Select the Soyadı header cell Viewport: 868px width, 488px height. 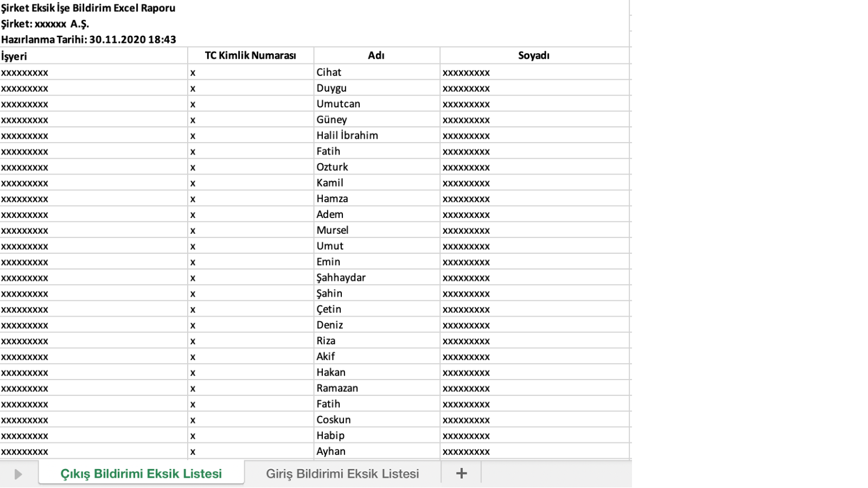pyautogui.click(x=534, y=55)
